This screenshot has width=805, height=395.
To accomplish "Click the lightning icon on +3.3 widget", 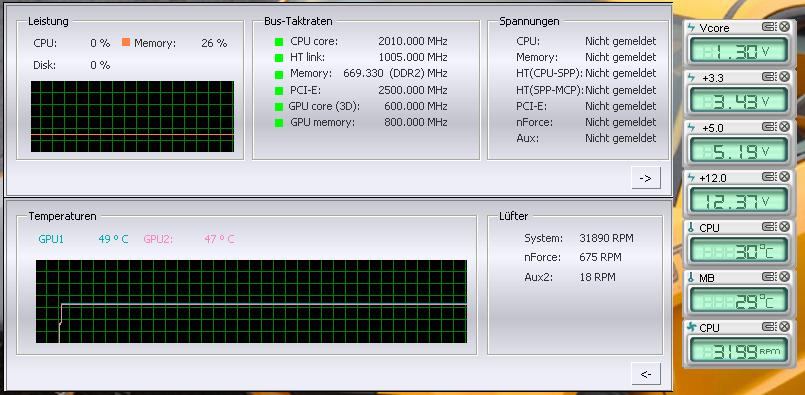I will [691, 78].
